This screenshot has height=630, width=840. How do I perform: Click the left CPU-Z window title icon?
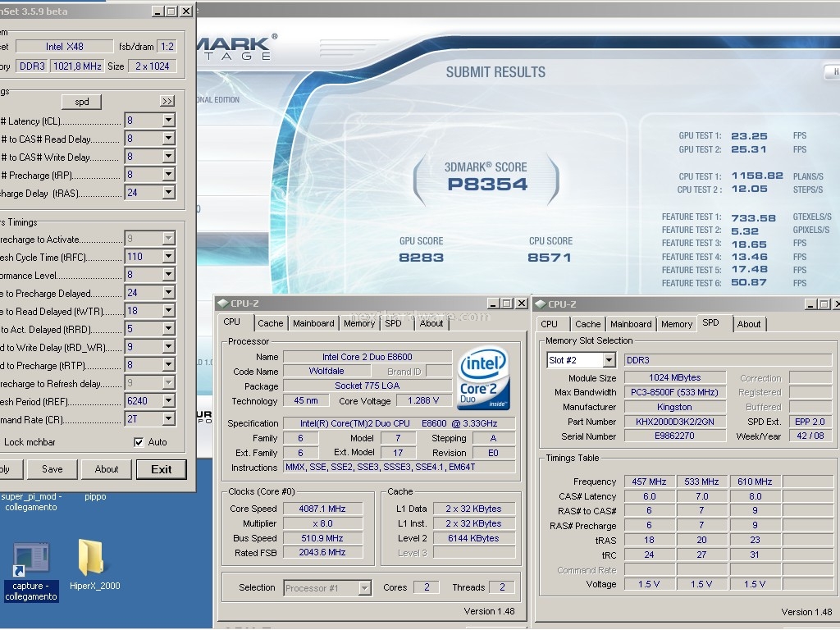(x=222, y=304)
